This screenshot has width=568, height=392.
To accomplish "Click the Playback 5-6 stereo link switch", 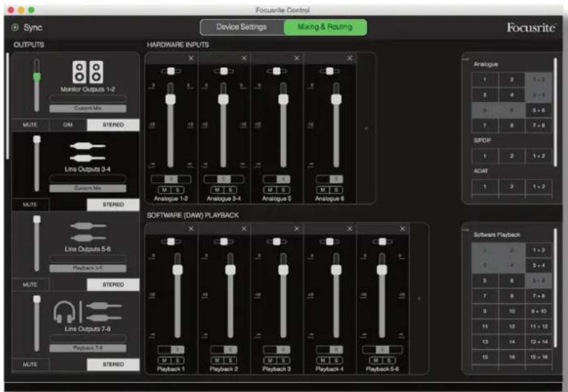I will (x=382, y=350).
